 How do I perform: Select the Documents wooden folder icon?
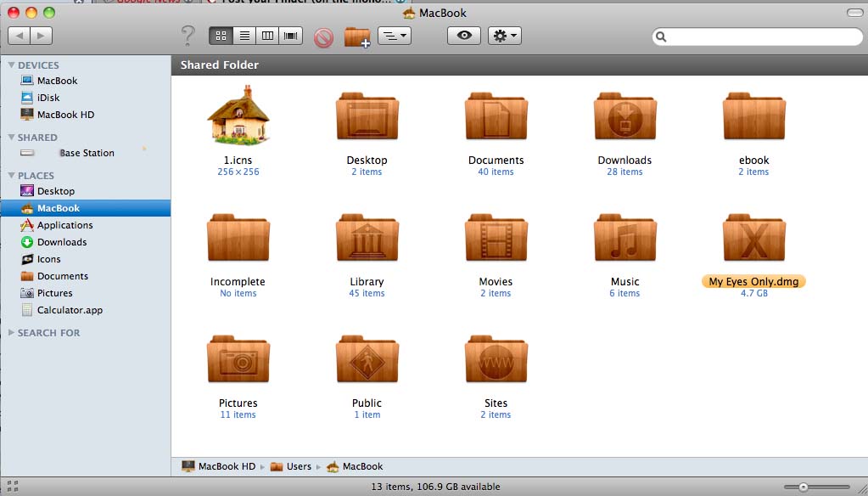(496, 116)
